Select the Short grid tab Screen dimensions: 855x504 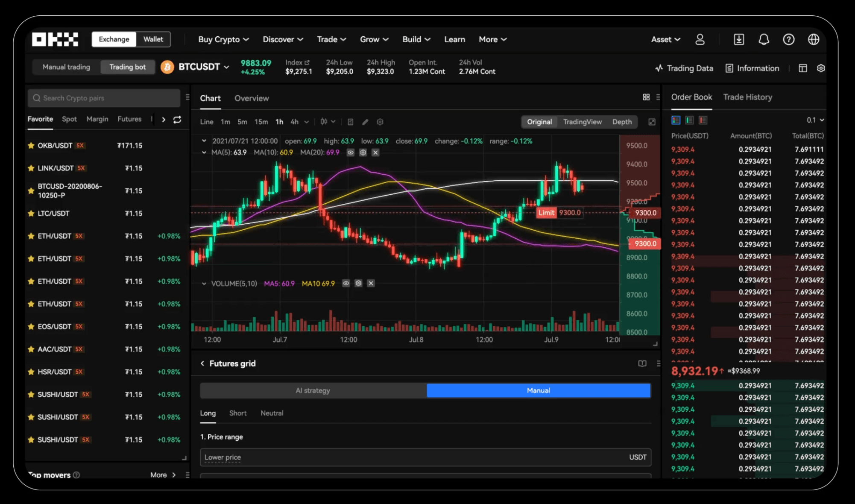(238, 413)
